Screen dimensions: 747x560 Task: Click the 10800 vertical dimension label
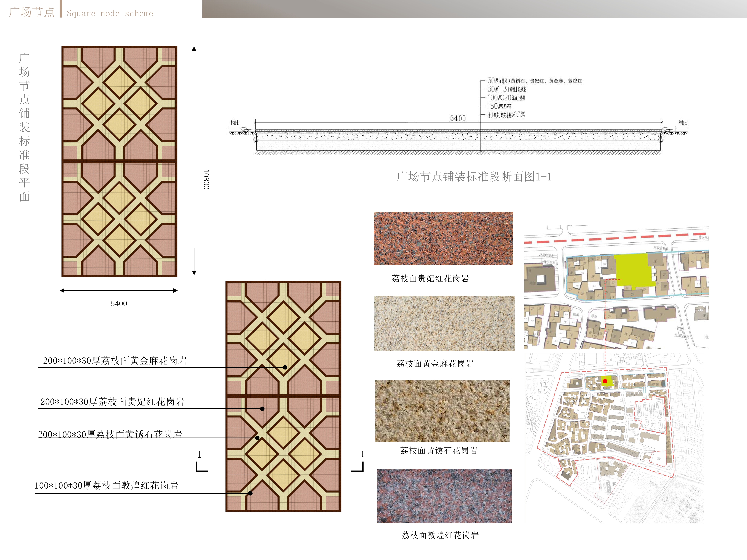206,179
